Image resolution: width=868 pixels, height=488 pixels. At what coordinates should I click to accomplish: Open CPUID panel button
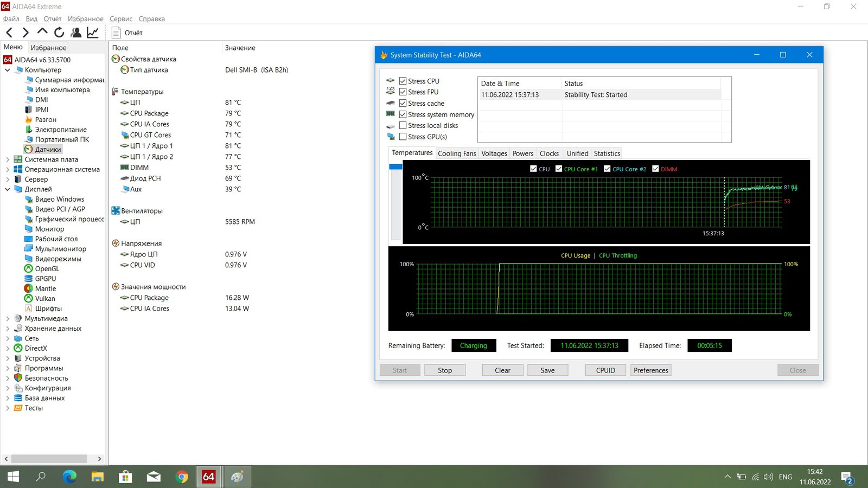point(605,370)
